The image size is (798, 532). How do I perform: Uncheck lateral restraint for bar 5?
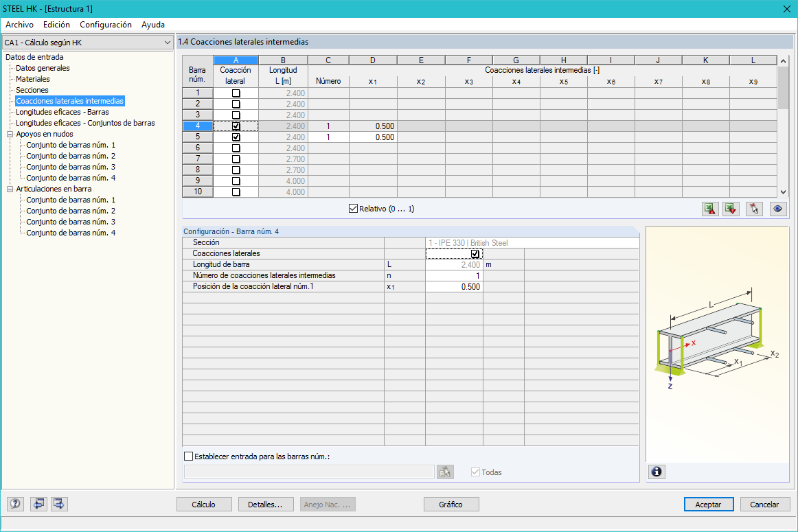click(x=236, y=137)
